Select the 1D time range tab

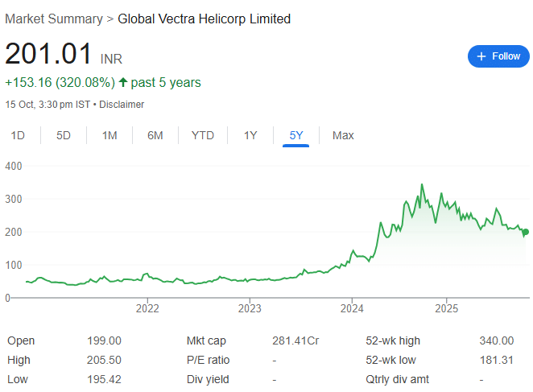17,135
